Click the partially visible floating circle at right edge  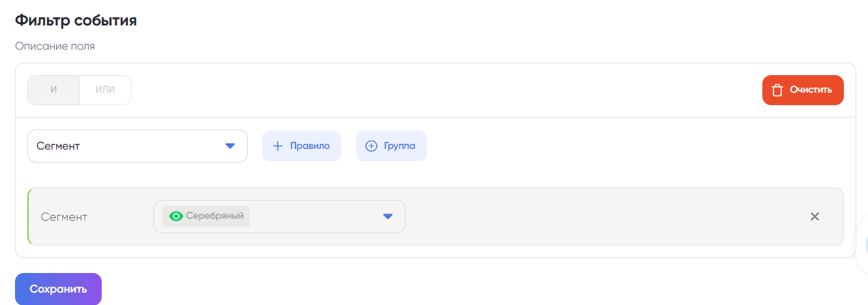pyautogui.click(x=863, y=246)
